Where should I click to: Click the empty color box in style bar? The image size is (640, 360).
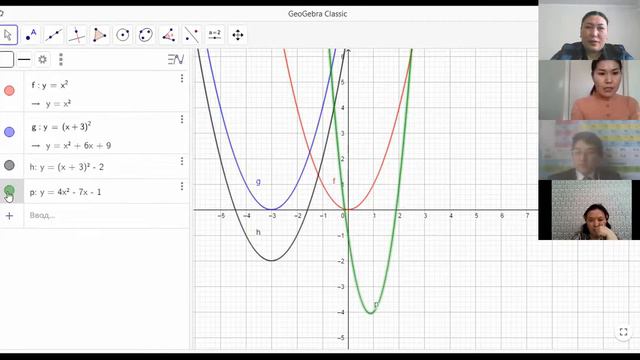tap(6, 60)
